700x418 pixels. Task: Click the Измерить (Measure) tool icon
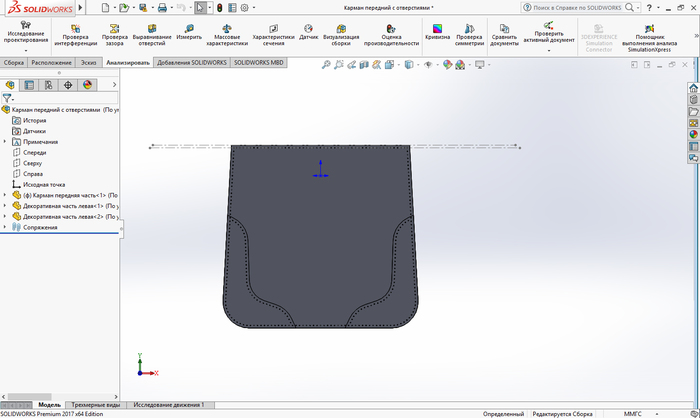[188, 29]
